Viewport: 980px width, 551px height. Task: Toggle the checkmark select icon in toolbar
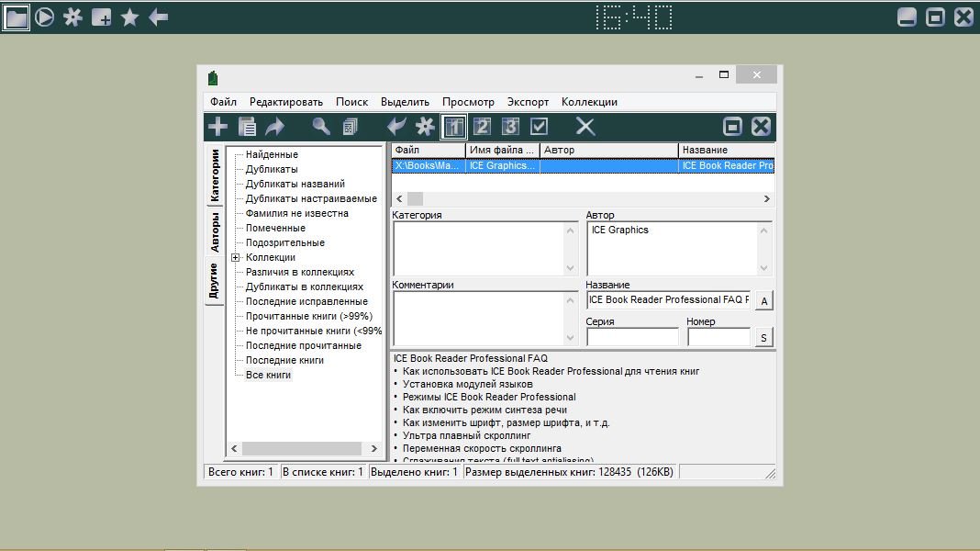coord(539,127)
